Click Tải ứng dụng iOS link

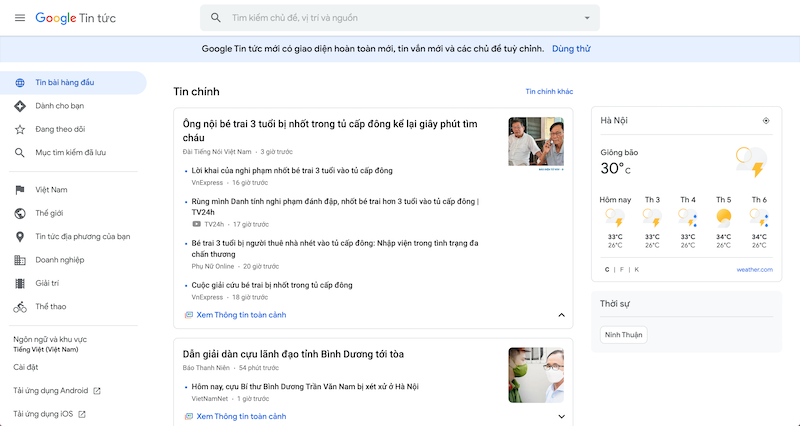tap(43, 414)
